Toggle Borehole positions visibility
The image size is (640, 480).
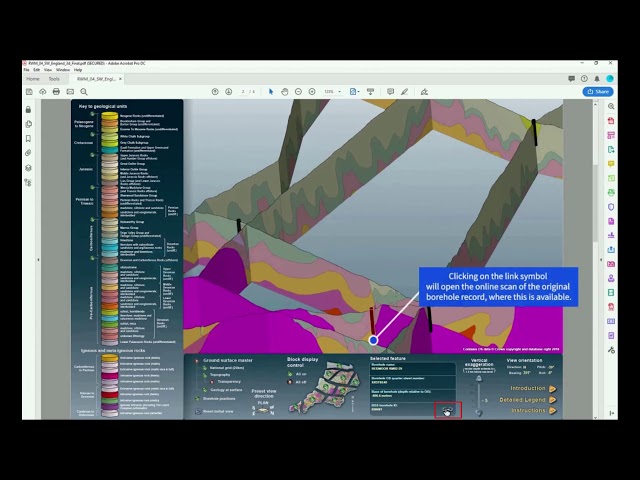[x=197, y=398]
